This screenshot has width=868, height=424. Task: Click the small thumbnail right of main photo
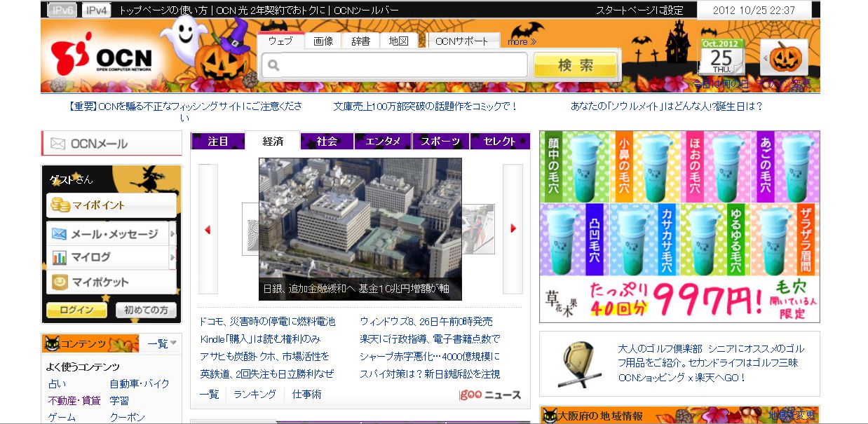(478, 228)
